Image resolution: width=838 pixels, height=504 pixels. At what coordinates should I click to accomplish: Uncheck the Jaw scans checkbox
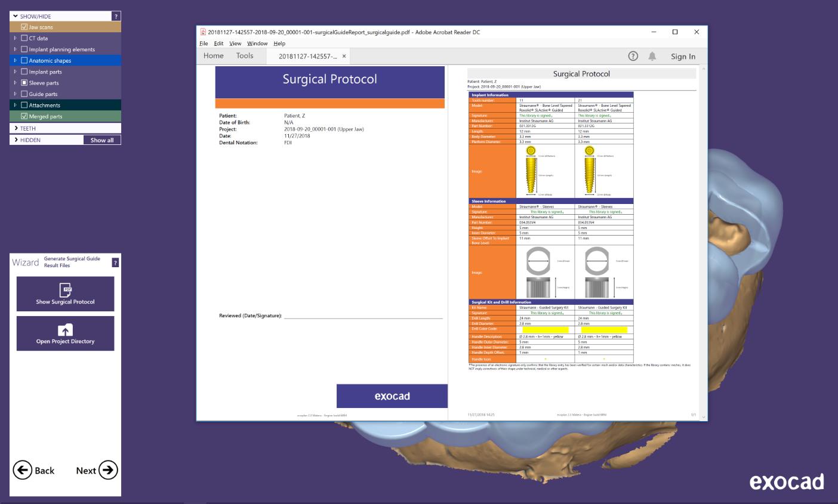click(24, 27)
